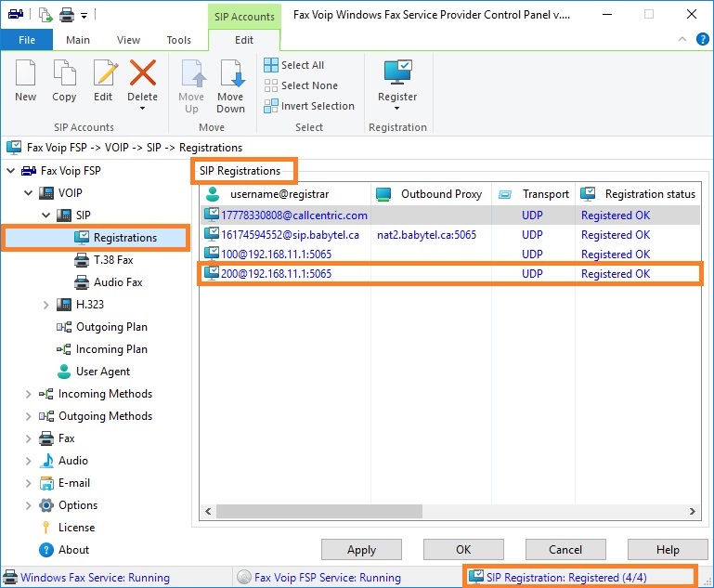Screen dimensions: 714x588
Task: Expand the Outgoing Methods tree node
Action: 28,416
